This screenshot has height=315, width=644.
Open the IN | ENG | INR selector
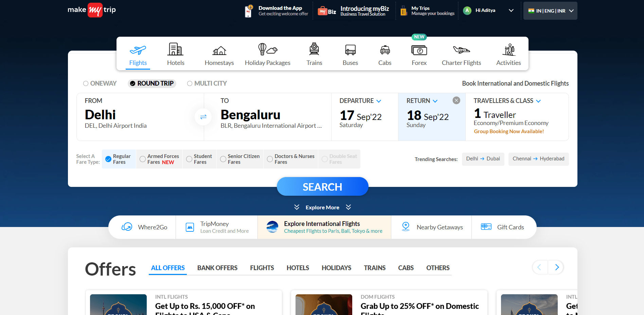[550, 11]
